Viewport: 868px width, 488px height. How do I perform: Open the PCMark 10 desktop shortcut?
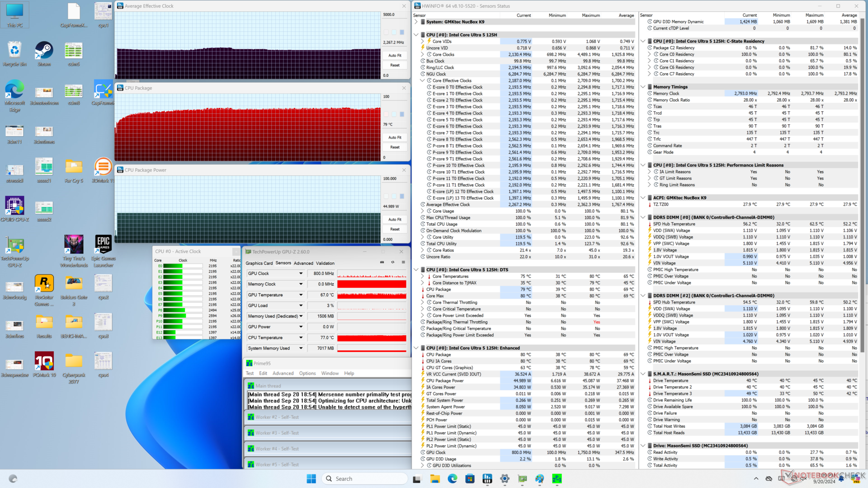[44, 365]
